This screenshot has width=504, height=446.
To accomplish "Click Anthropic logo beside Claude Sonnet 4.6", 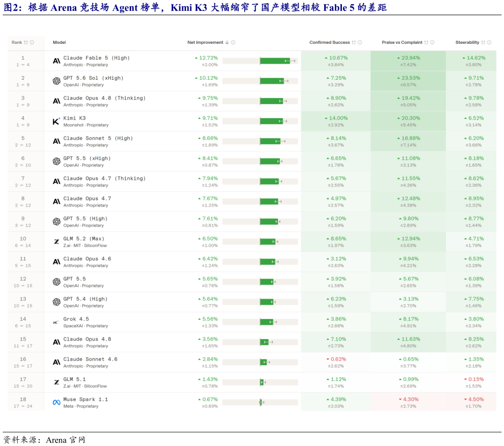I will click(57, 363).
